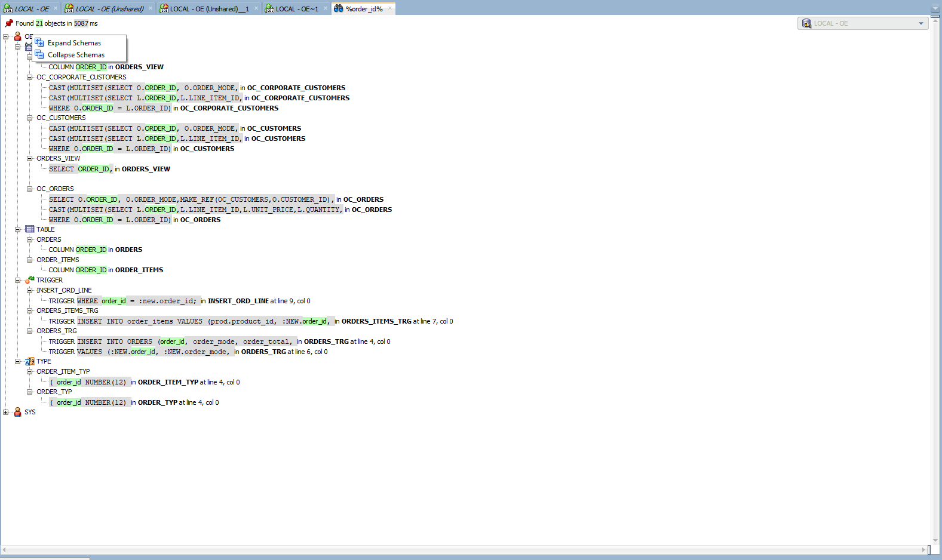The image size is (942, 560).
Task: Click the TRIGGER node icon
Action: [30, 280]
